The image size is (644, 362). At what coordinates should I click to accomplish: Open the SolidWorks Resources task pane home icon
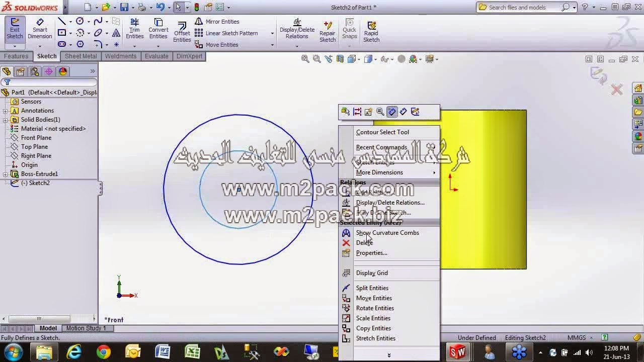point(638,88)
